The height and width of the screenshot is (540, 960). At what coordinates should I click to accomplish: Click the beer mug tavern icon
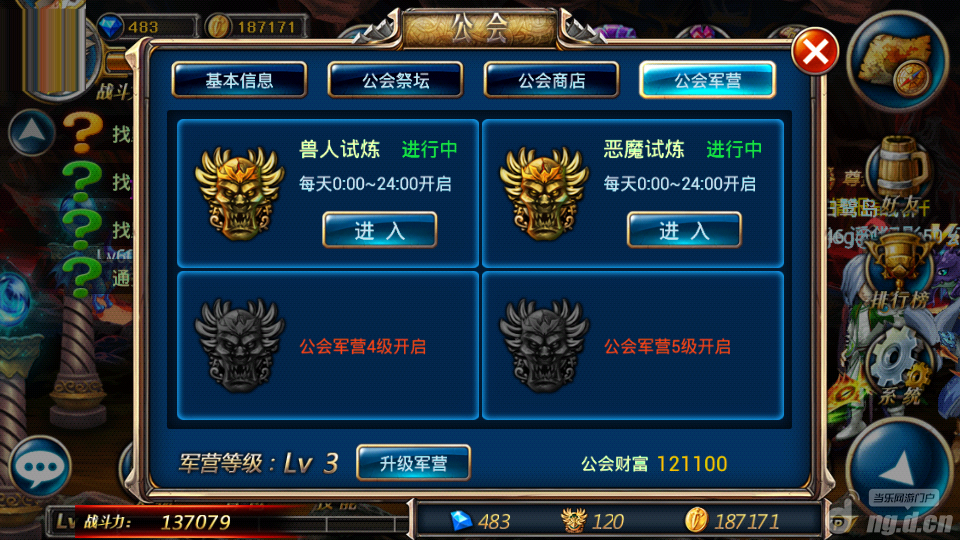click(x=899, y=165)
